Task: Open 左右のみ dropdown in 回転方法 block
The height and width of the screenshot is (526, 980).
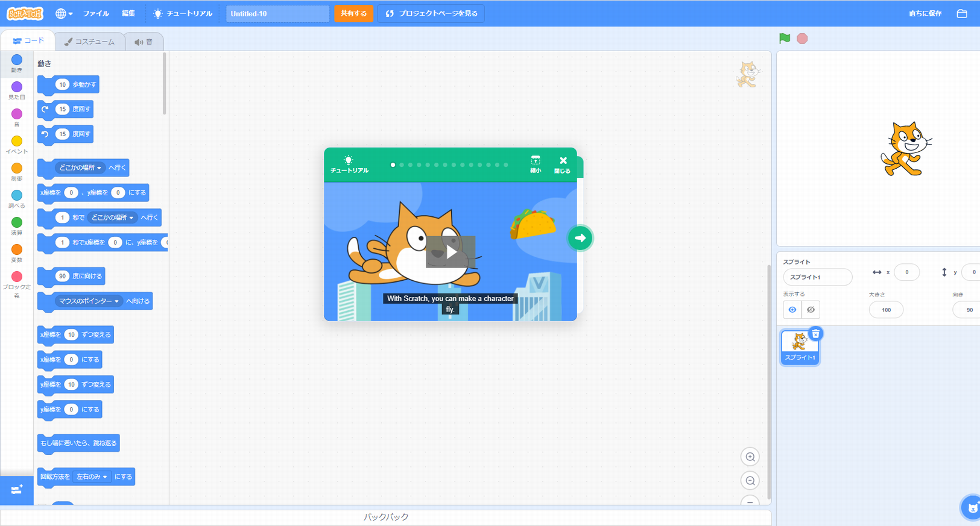Action: pos(92,477)
